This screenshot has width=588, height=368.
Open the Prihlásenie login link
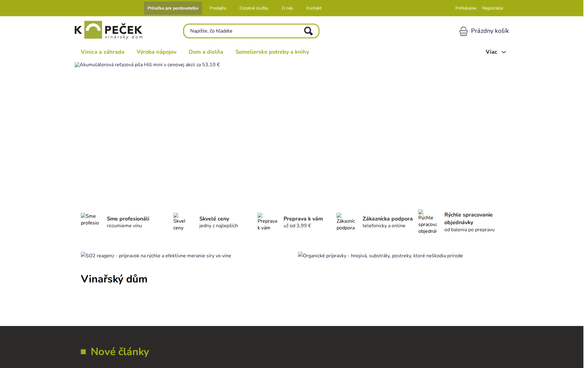(x=466, y=8)
